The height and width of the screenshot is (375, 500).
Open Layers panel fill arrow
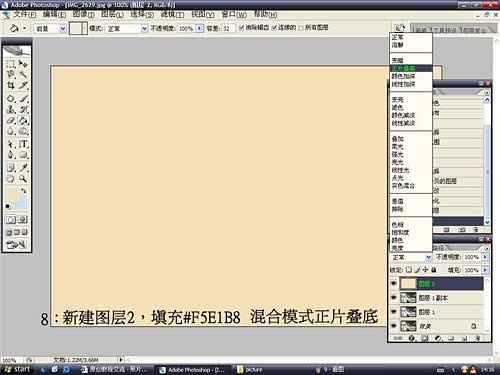[x=485, y=270]
